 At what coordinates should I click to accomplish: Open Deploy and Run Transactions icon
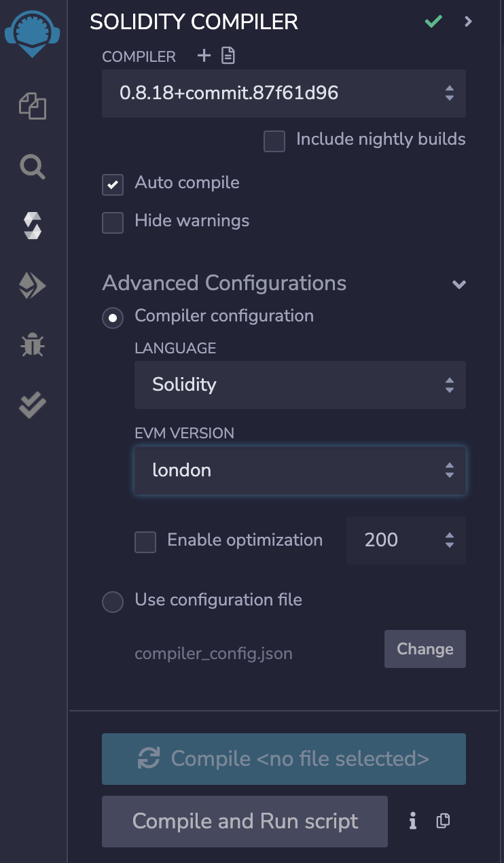[x=33, y=286]
